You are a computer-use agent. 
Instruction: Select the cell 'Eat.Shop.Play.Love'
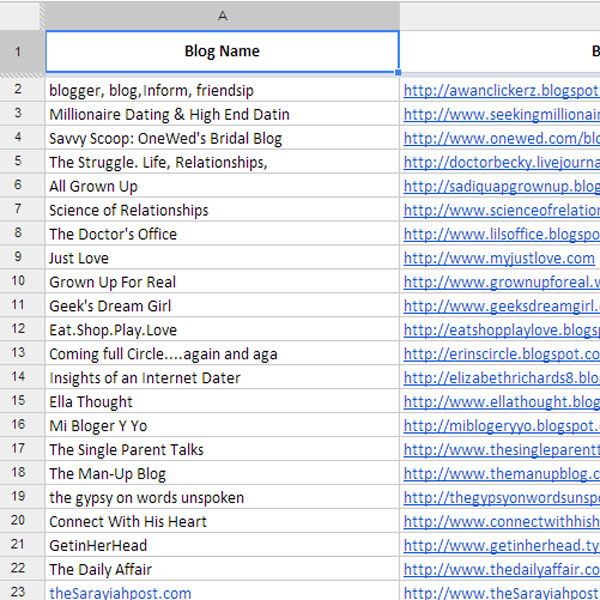pyautogui.click(x=113, y=330)
